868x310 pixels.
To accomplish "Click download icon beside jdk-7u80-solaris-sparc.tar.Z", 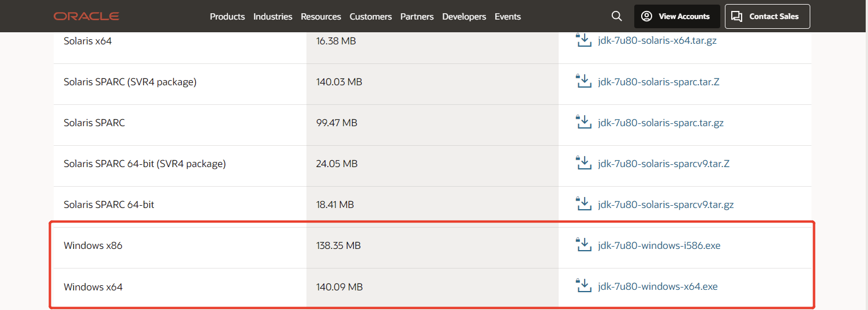I will [x=584, y=81].
